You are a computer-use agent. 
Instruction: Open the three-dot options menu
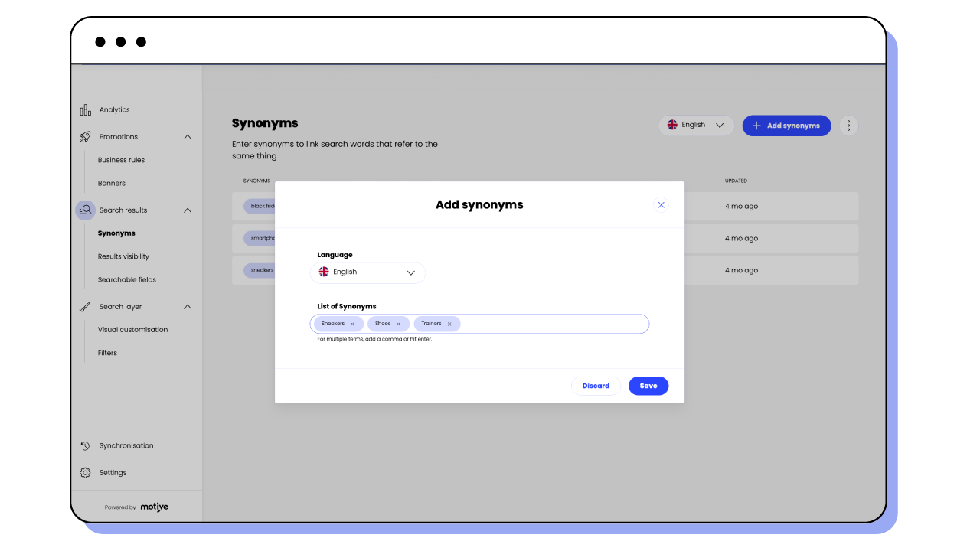[x=848, y=125]
